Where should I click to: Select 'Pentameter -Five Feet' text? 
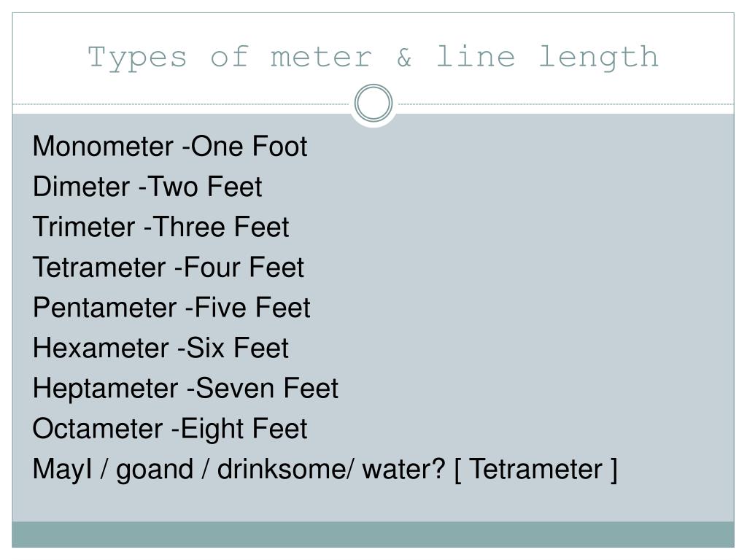click(x=171, y=308)
